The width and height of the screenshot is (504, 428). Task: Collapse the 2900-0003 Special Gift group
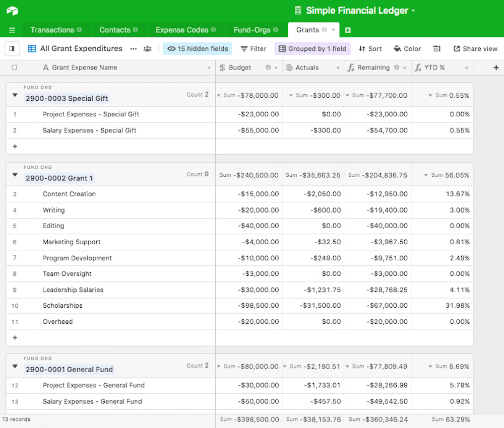coord(15,95)
